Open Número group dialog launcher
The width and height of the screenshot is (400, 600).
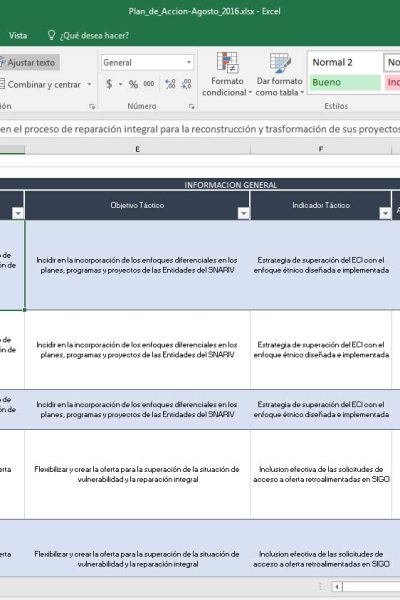pyautogui.click(x=191, y=106)
